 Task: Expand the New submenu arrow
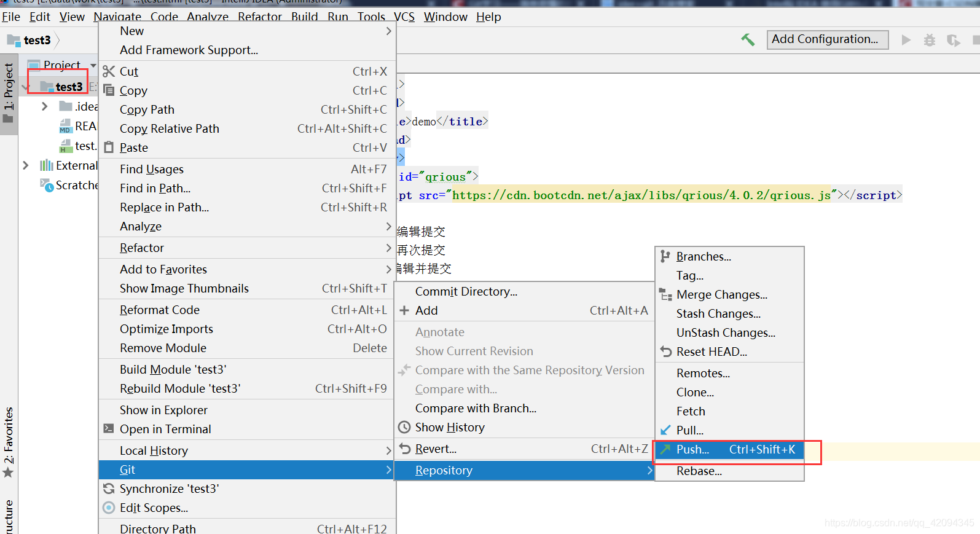coord(388,31)
